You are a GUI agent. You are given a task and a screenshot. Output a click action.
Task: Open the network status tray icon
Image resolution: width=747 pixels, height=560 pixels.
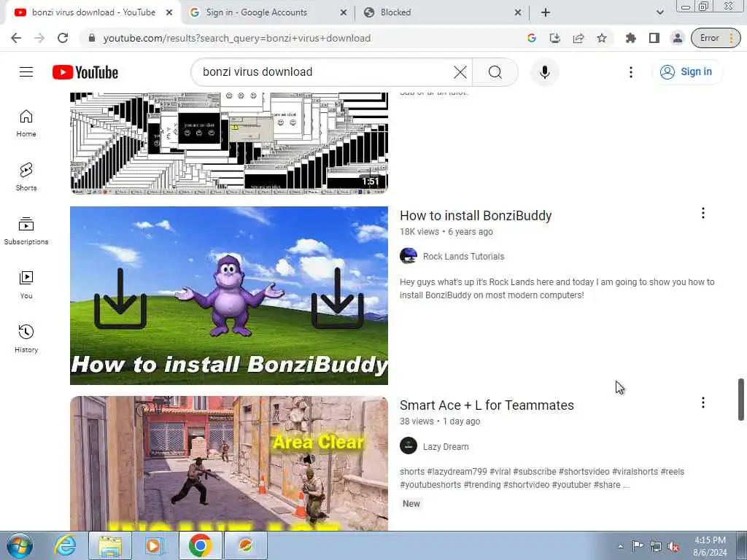656,547
